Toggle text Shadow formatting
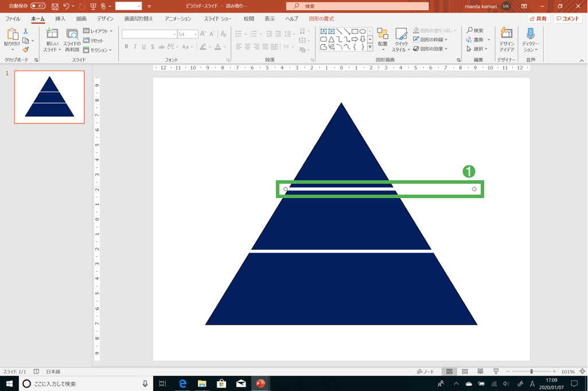Image resolution: width=588 pixels, height=391 pixels. 153,47
